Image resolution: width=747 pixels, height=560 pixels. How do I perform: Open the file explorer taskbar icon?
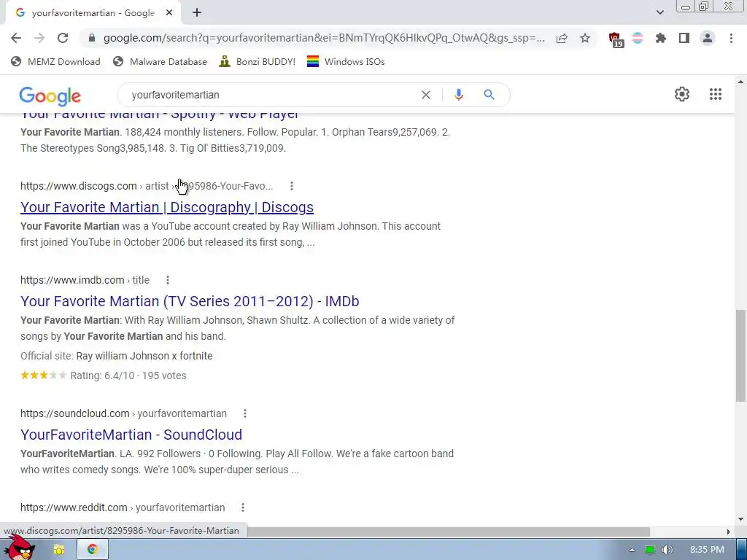58,550
